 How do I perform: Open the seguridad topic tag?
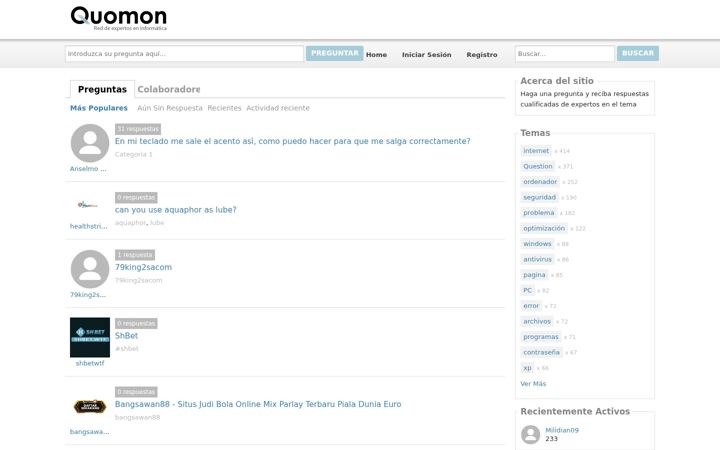coord(540,197)
